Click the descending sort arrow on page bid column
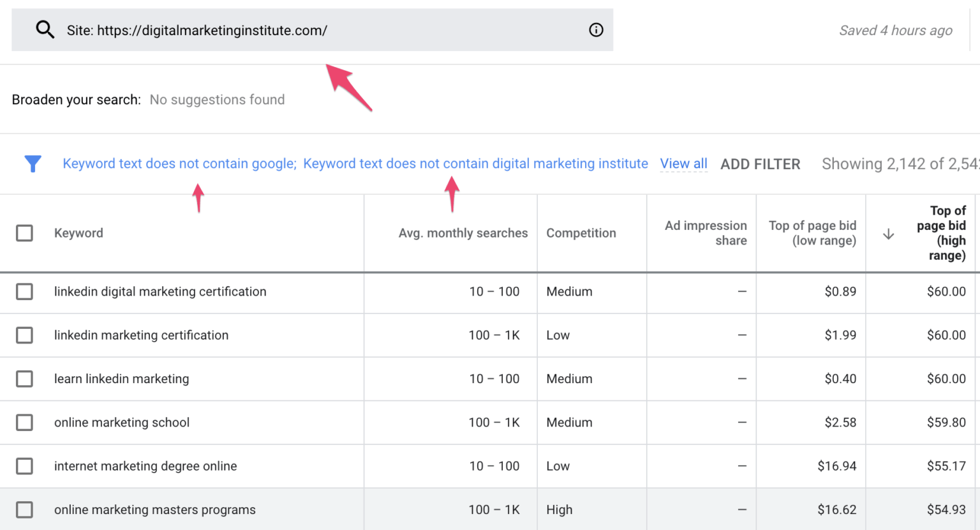The height and width of the screenshot is (530, 980). coord(888,234)
